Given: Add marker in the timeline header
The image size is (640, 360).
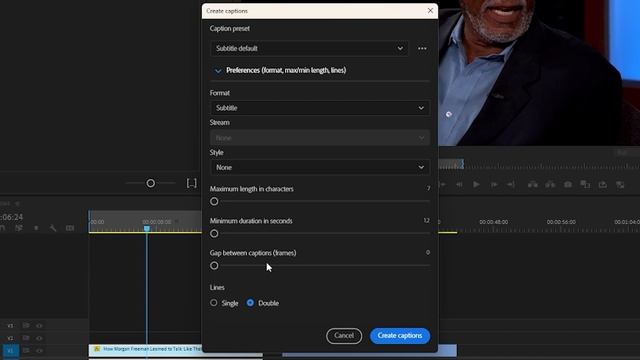Looking at the screenshot, I should 36,228.
